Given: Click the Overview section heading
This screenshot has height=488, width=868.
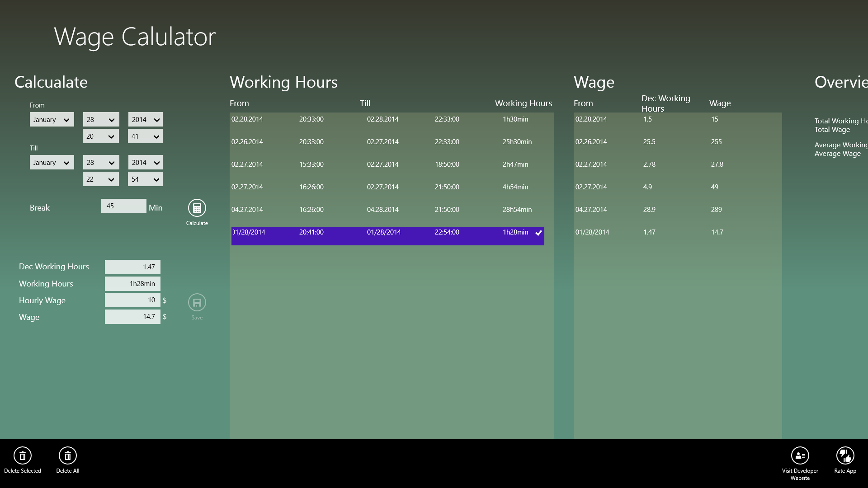Looking at the screenshot, I should (x=840, y=82).
